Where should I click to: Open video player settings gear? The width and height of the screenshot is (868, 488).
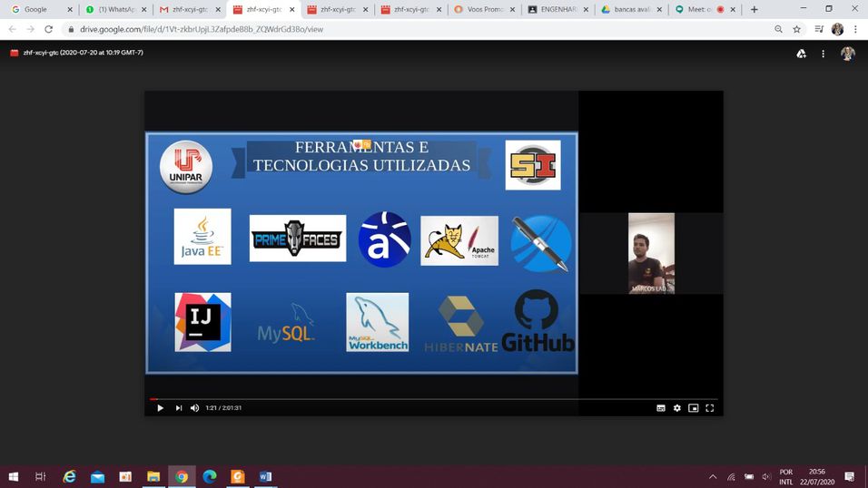point(676,408)
